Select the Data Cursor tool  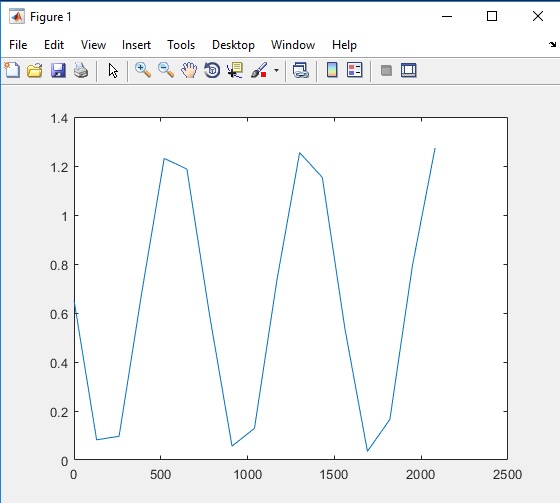(x=235, y=70)
